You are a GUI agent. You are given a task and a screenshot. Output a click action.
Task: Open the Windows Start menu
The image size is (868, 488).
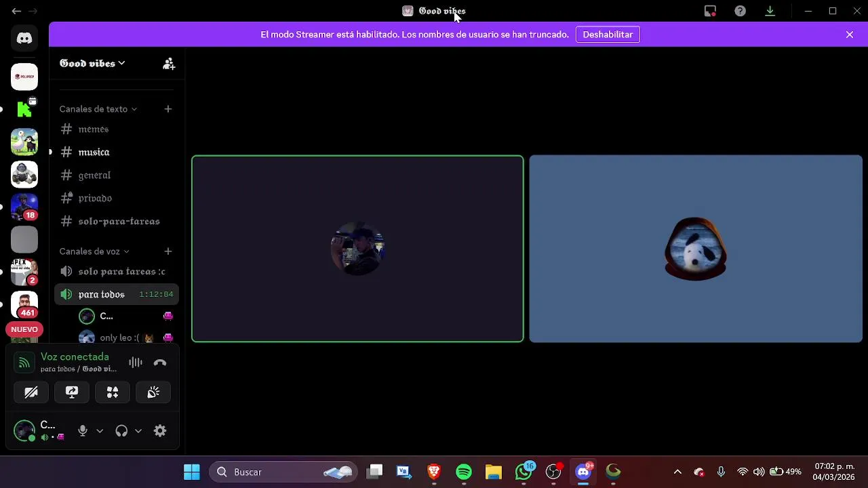tap(192, 472)
